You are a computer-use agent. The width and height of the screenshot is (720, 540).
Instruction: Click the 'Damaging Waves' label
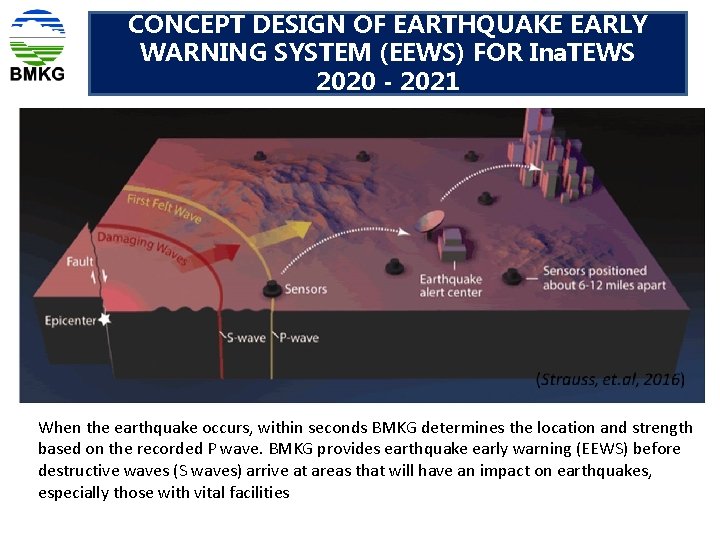pos(142,248)
